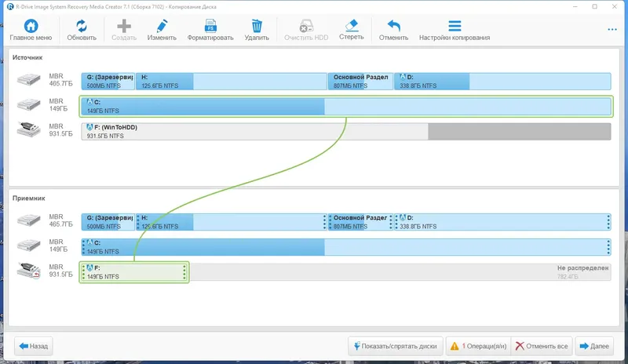The image size is (628, 364).
Task: Select the 931.5ГБ USB target disk icon
Action: tap(28, 271)
